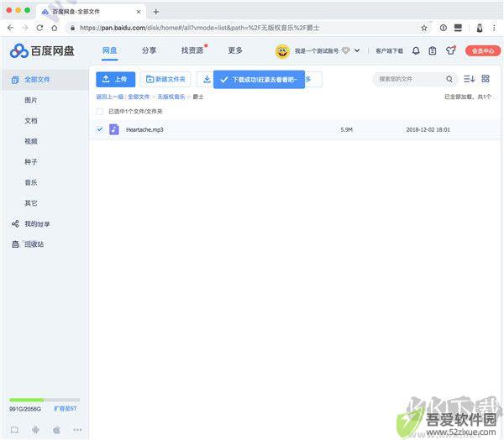Select 音乐 category in sidebar
504x440 pixels.
[31, 182]
